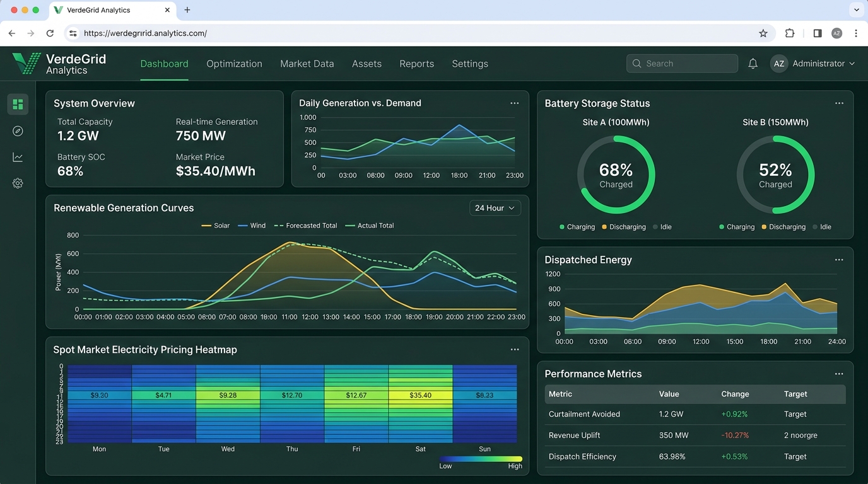Click the browser extensions puzzle icon
The height and width of the screenshot is (484, 868).
pyautogui.click(x=790, y=33)
